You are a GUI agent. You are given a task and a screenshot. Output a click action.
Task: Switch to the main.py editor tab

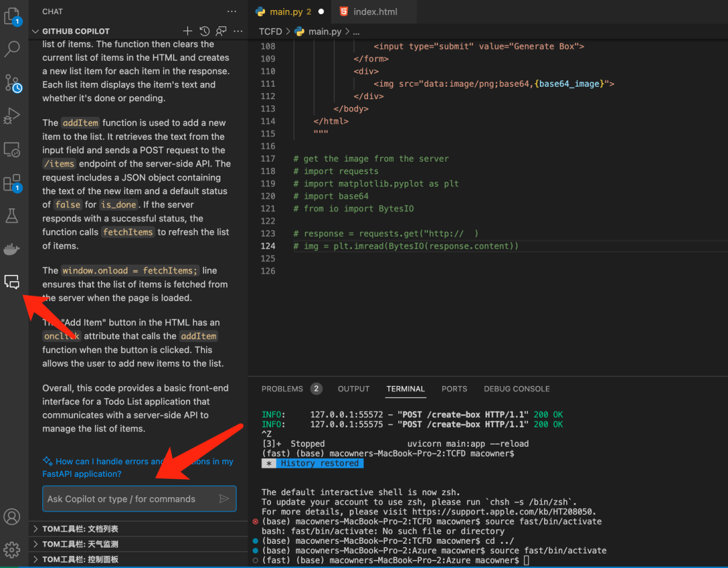290,11
